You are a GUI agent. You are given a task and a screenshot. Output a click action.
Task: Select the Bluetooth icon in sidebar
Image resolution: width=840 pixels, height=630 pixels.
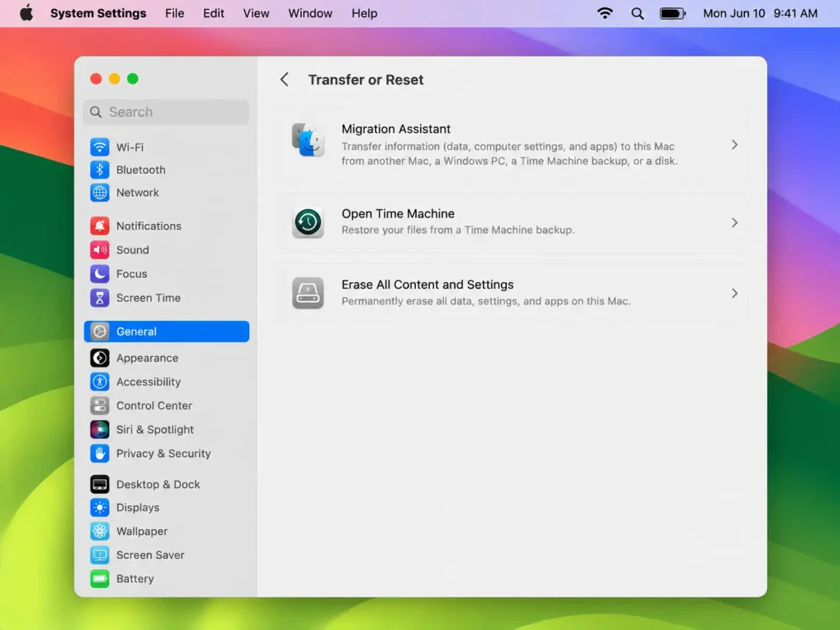tap(99, 170)
